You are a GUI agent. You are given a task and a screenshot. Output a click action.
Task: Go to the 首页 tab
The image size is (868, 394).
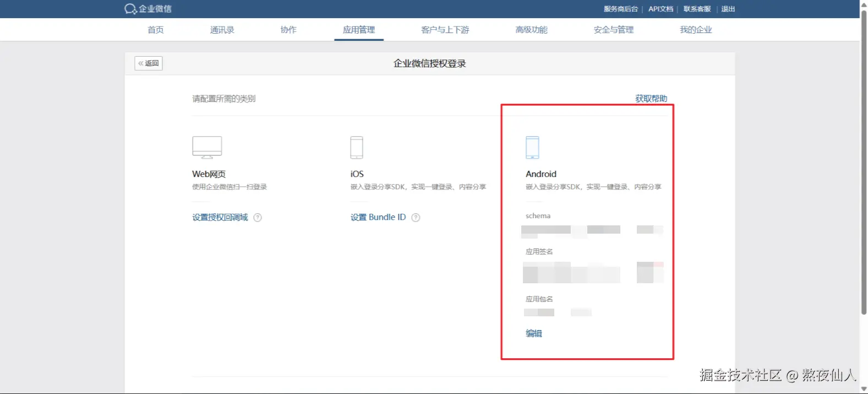tap(156, 30)
